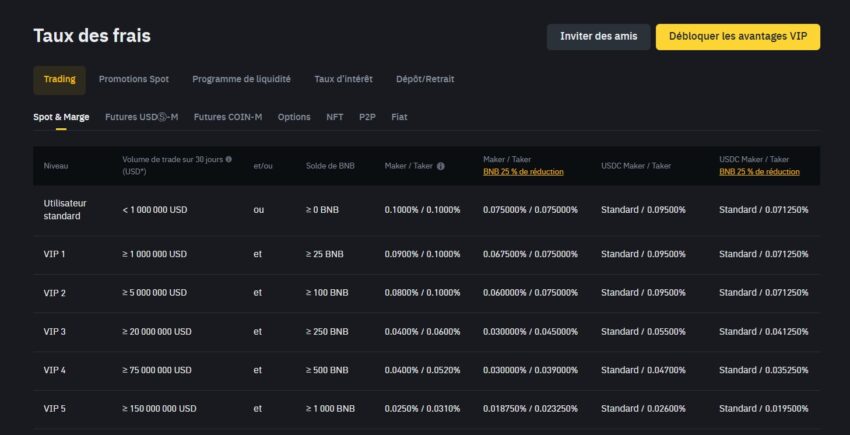Screen dimensions: 850x435
Task: Open the Programme de liquidité tab
Action: [x=241, y=79]
